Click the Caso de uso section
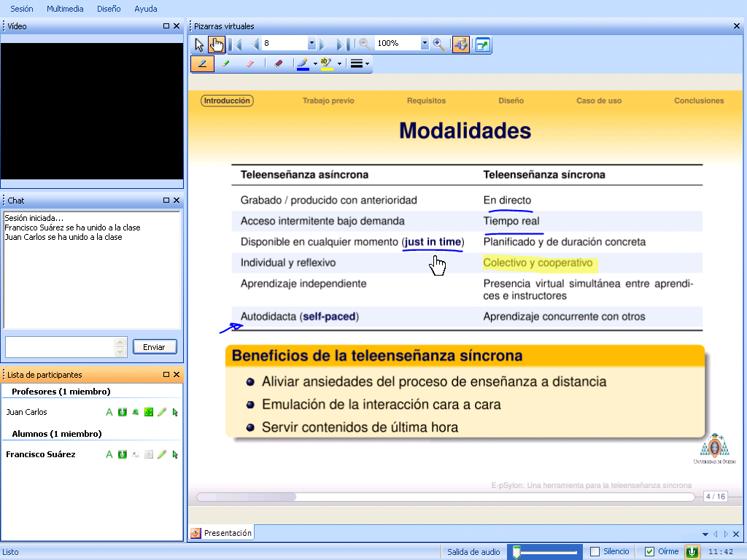The height and width of the screenshot is (560, 747). coord(599,101)
